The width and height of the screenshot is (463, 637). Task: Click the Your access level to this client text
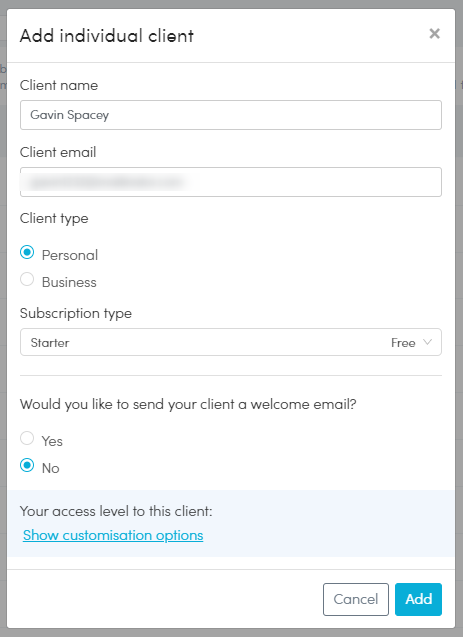[x=116, y=511]
